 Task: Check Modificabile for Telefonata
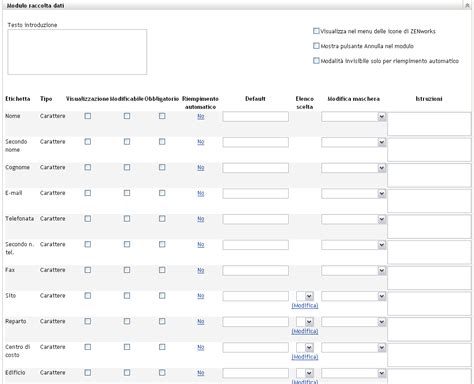[x=127, y=219]
